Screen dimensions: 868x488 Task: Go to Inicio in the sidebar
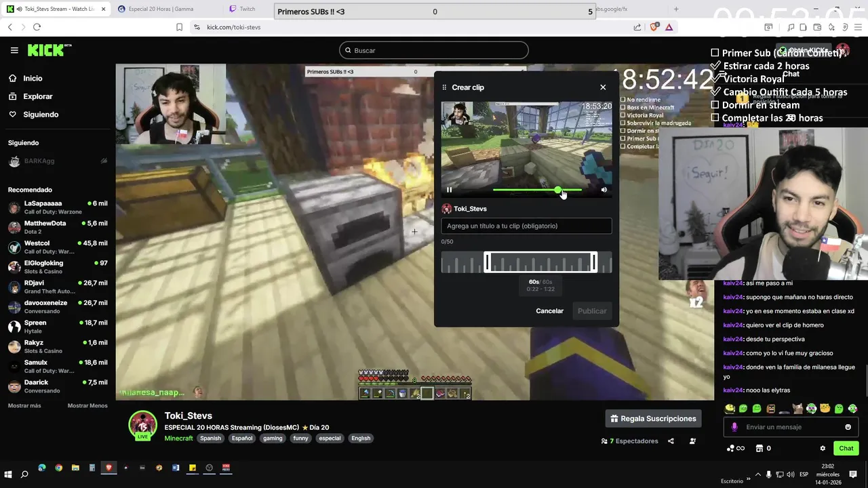pos(33,78)
